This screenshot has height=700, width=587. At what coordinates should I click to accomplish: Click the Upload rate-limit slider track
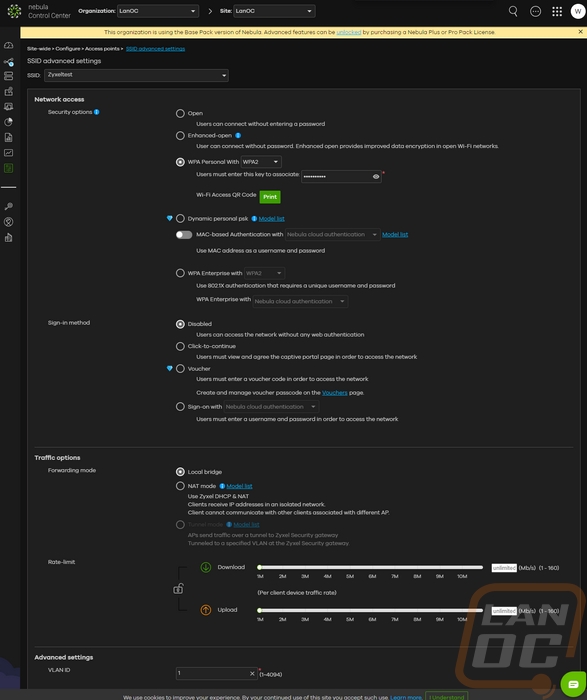pos(370,610)
